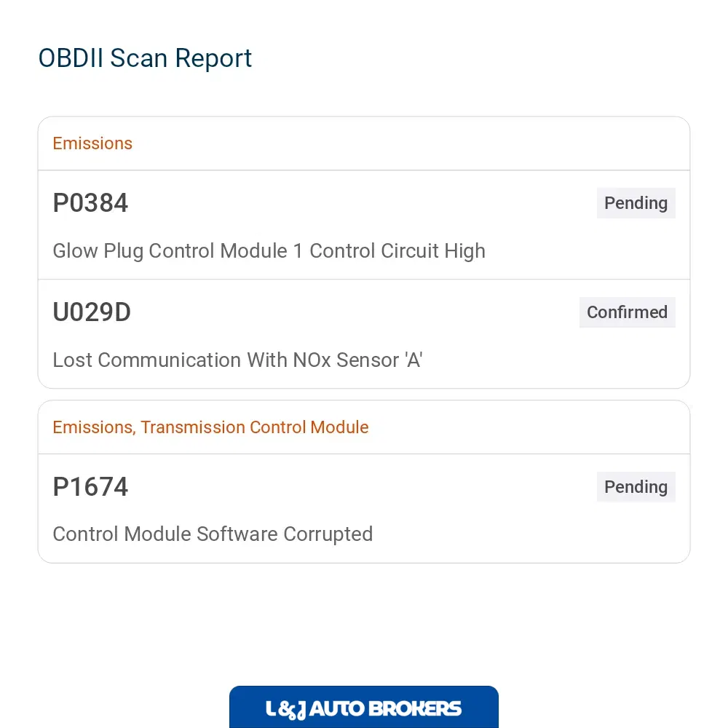Select Lost Communication With NOx Sensor text
Image resolution: width=728 pixels, height=728 pixels.
coord(237,360)
